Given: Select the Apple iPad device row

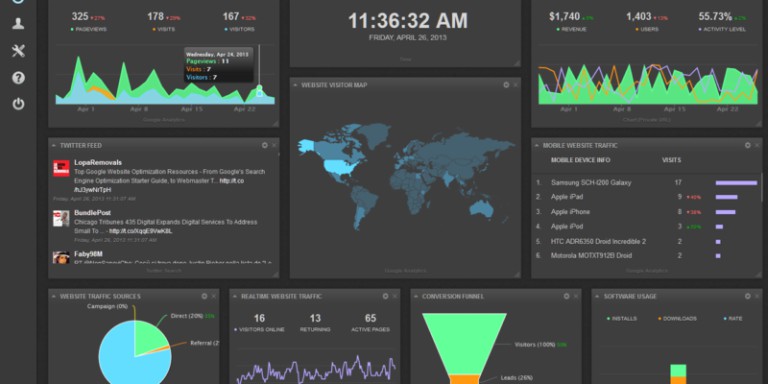Looking at the screenshot, I should pyautogui.click(x=647, y=197).
